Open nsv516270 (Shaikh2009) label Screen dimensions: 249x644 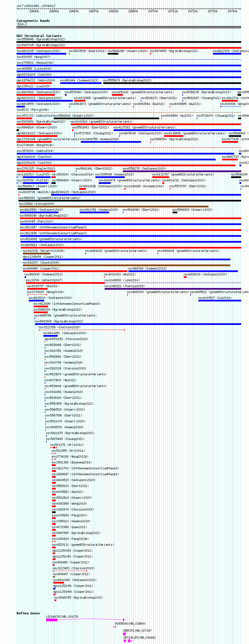pyautogui.click(x=41, y=263)
